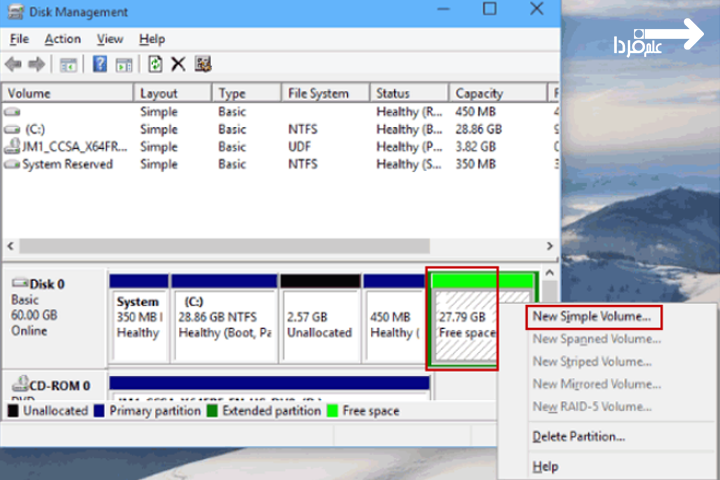The height and width of the screenshot is (480, 720).
Task: Click the 3.82 GB capacity cell
Action: pos(476,147)
